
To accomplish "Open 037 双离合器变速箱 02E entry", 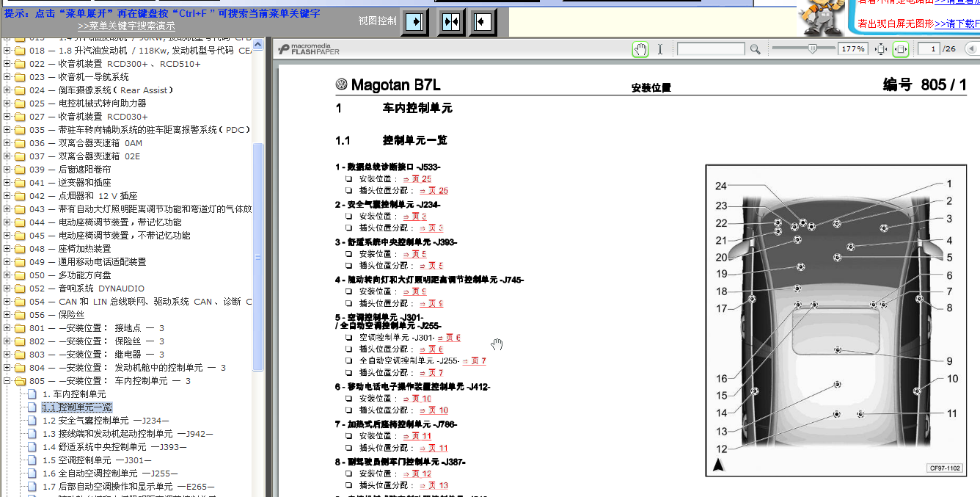I will point(84,156).
